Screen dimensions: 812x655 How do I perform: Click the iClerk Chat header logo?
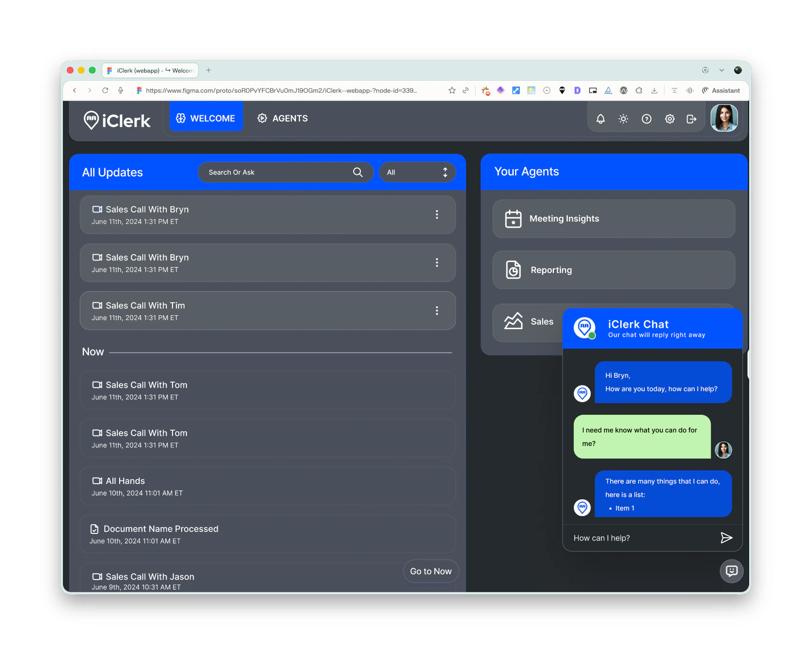pos(585,328)
